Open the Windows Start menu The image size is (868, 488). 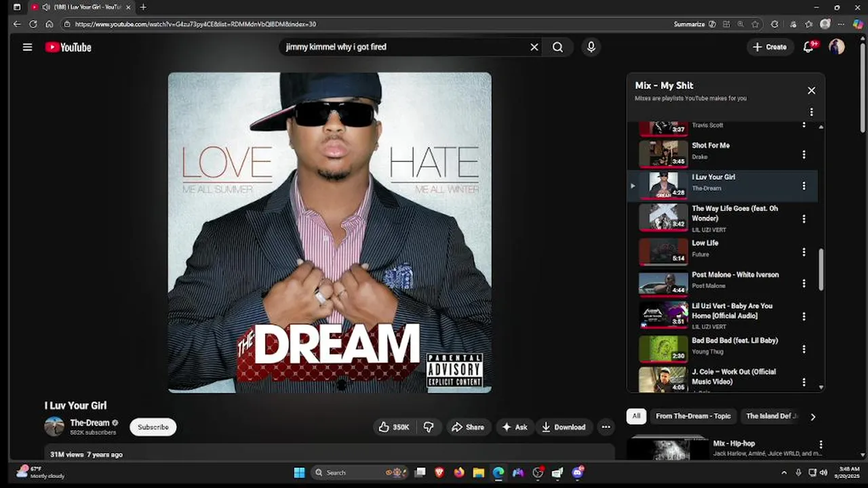coord(299,472)
